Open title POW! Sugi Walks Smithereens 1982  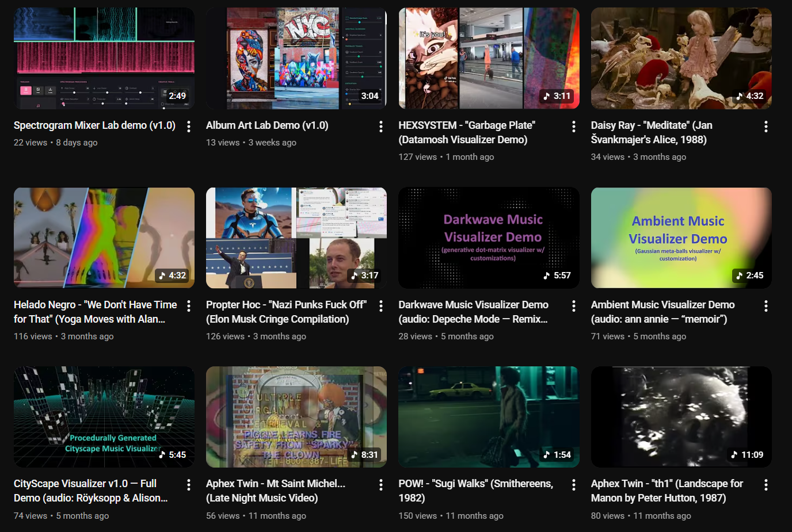(476, 491)
